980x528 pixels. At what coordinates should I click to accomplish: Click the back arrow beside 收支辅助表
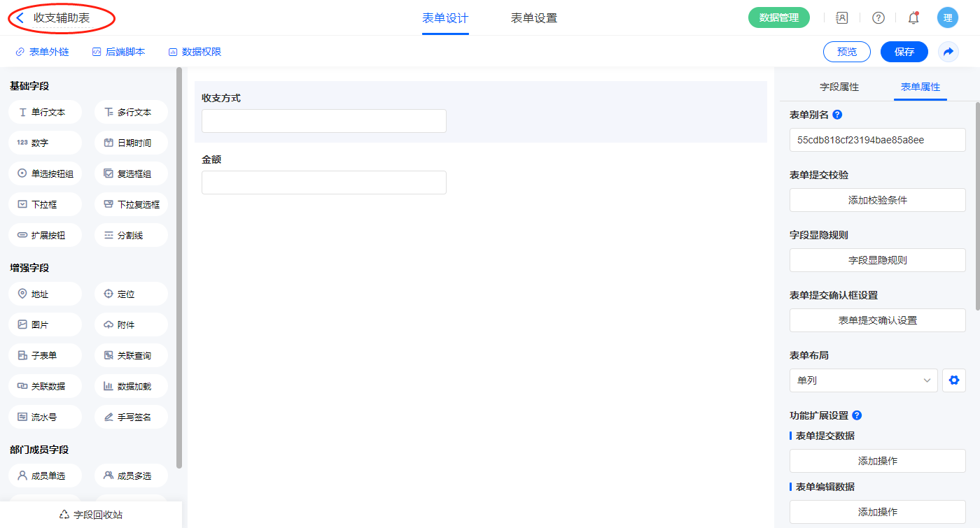(x=20, y=18)
